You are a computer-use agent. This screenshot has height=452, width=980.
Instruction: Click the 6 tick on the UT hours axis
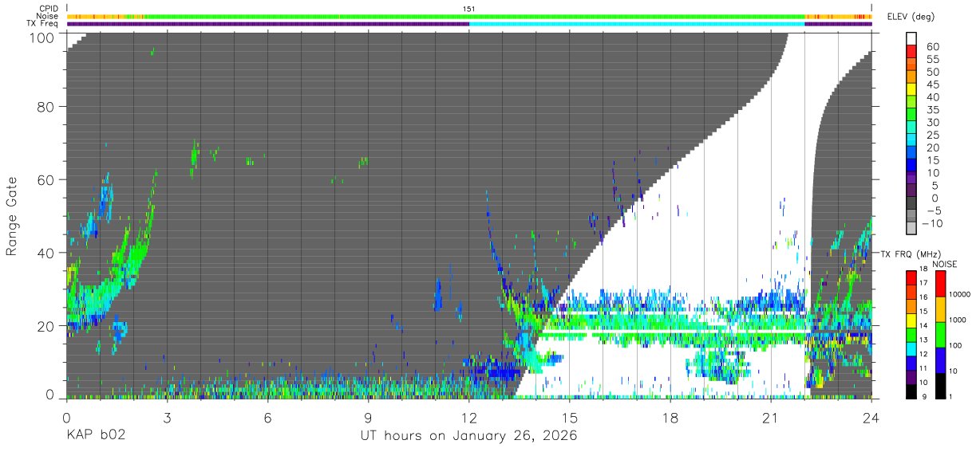point(267,417)
